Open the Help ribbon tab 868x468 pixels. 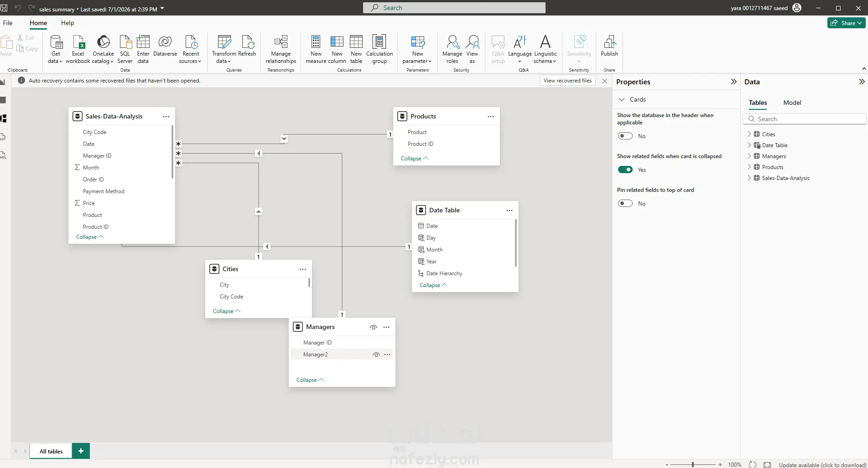click(x=68, y=23)
